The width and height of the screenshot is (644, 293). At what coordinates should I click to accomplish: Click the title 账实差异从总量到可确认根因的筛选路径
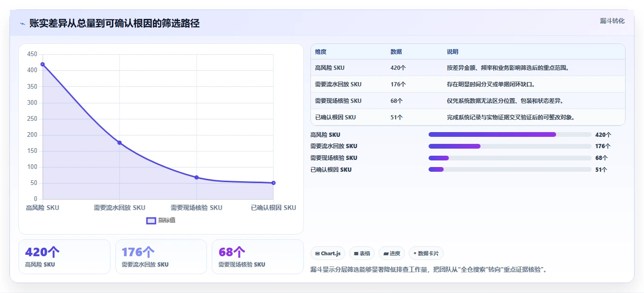[x=114, y=24]
